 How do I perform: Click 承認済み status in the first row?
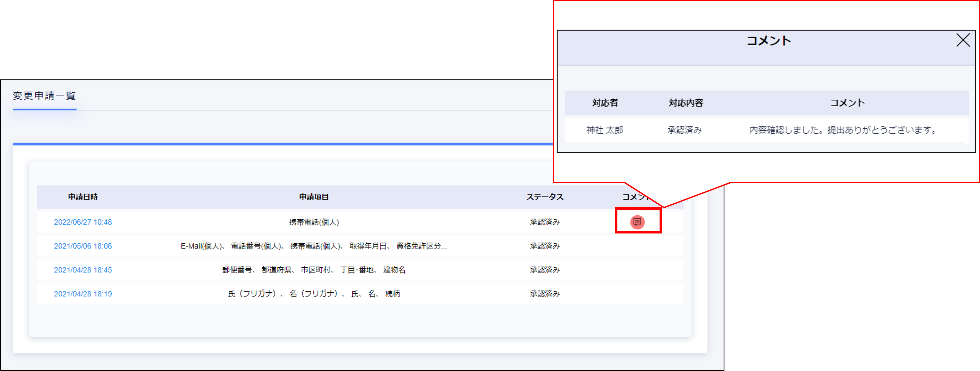pyautogui.click(x=545, y=222)
